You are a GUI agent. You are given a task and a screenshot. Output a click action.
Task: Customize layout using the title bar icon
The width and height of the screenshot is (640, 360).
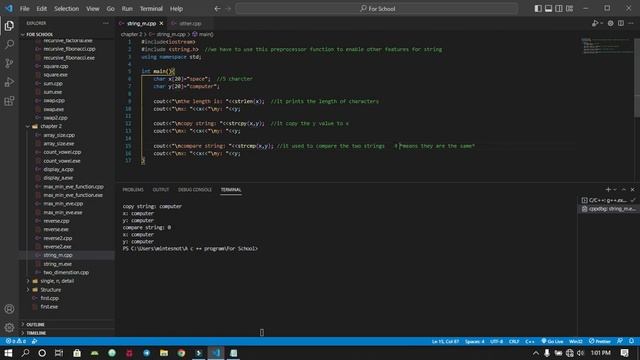(x=569, y=9)
